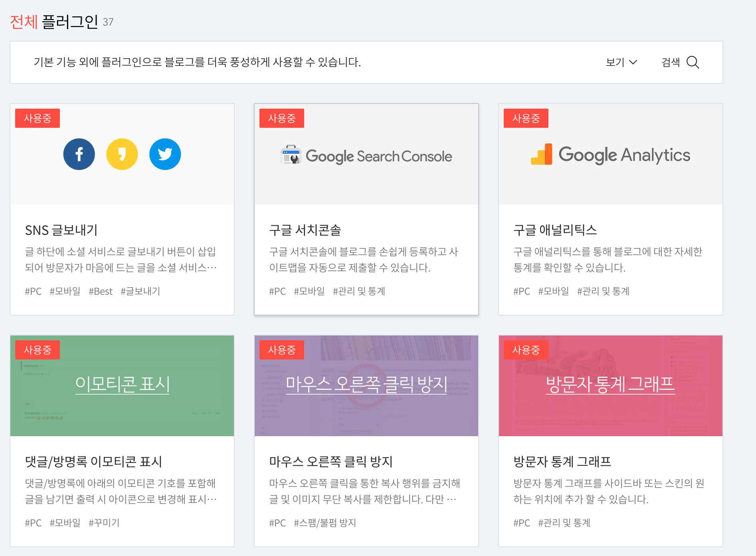The image size is (756, 556).
Task: Click the Facebook icon in SNS card
Action: [79, 154]
